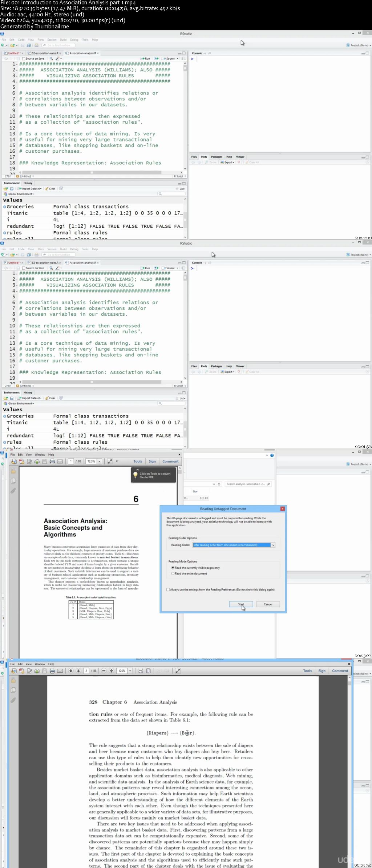Open Adobe Reader's Window menu in the 00:03:22 frame
Image resolution: width=372 pixels, height=868 pixels.
(40, 455)
